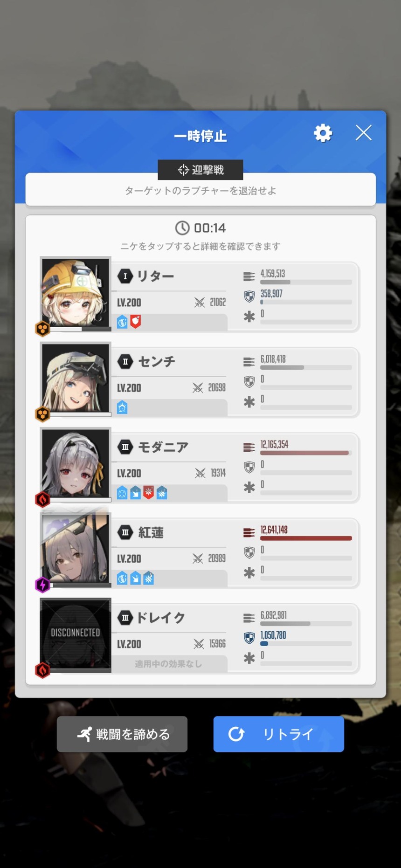Tap 紅蓮's character portrait
Screen dimensions: 401x868
[x=76, y=549]
